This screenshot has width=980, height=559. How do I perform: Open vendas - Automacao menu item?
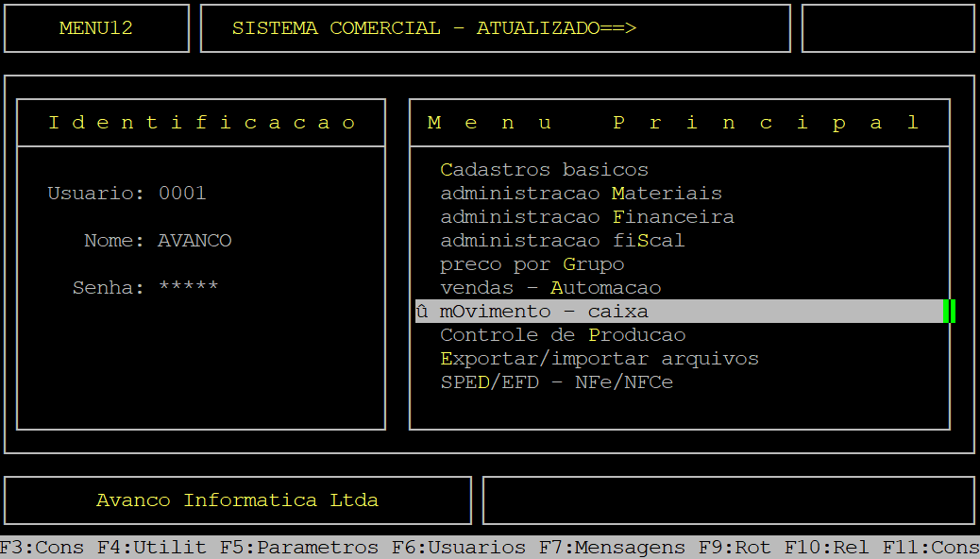tap(550, 288)
